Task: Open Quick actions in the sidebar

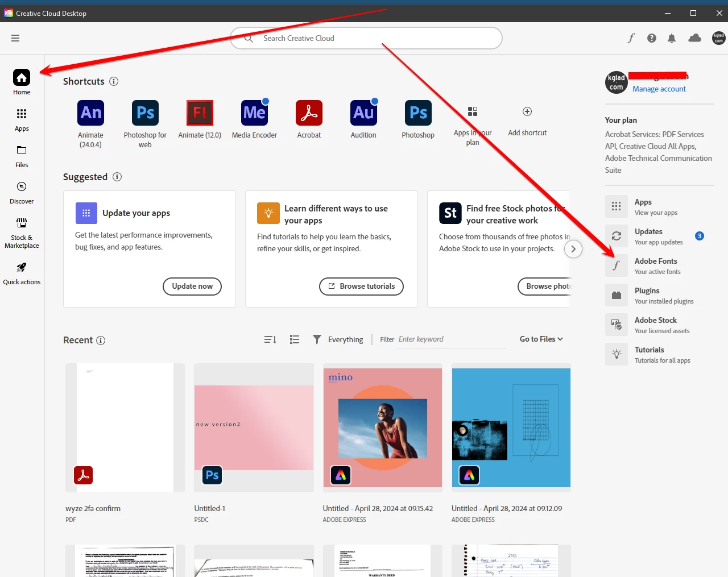Action: click(x=22, y=273)
